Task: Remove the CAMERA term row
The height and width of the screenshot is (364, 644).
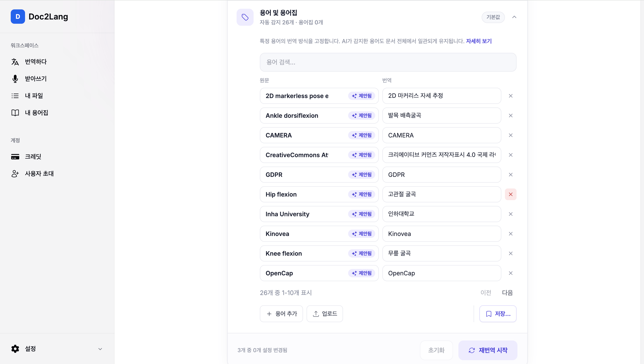Action: [511, 135]
